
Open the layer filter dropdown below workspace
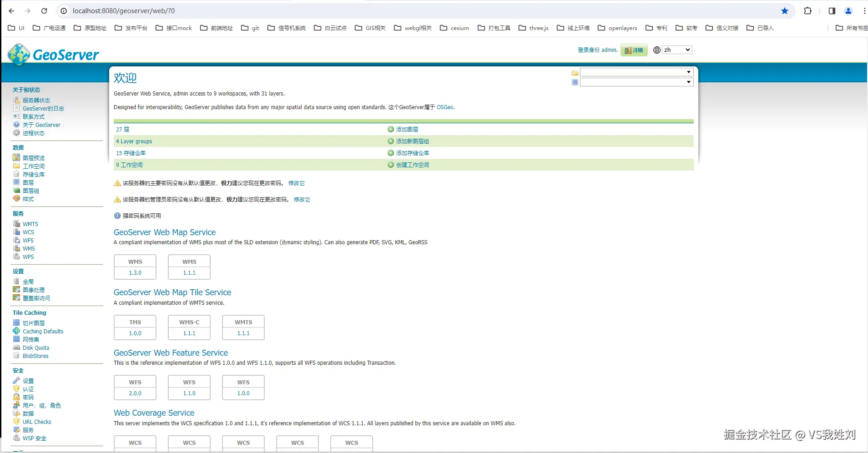(636, 82)
